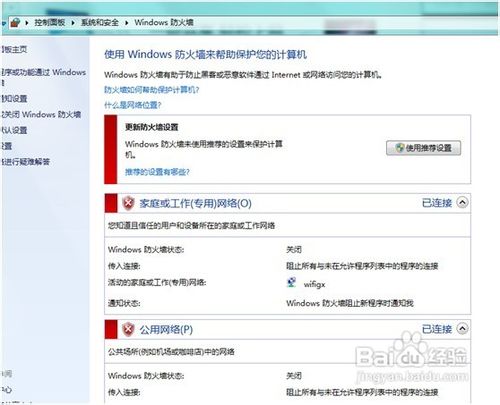Expand breadcrumb arrow after 控制面板

[x=73, y=23]
